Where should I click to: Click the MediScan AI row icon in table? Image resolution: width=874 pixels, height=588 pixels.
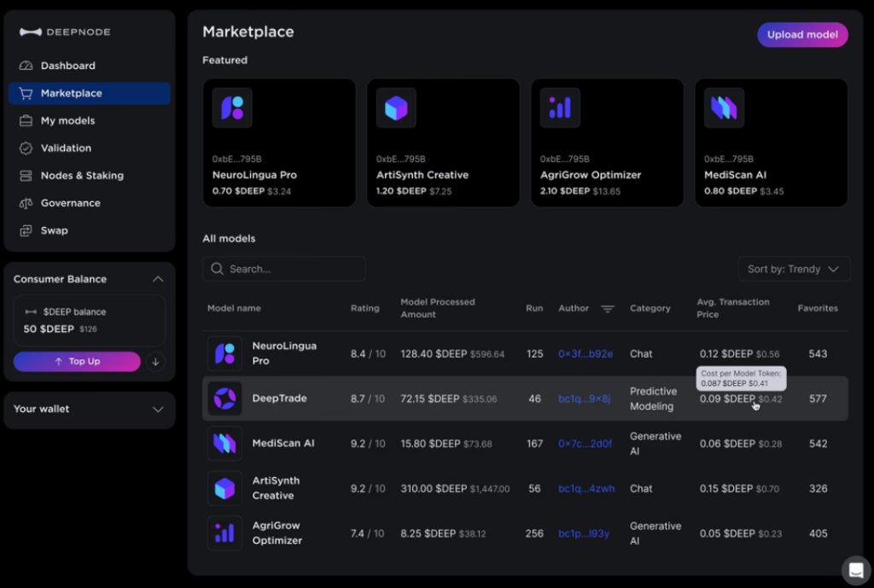224,444
